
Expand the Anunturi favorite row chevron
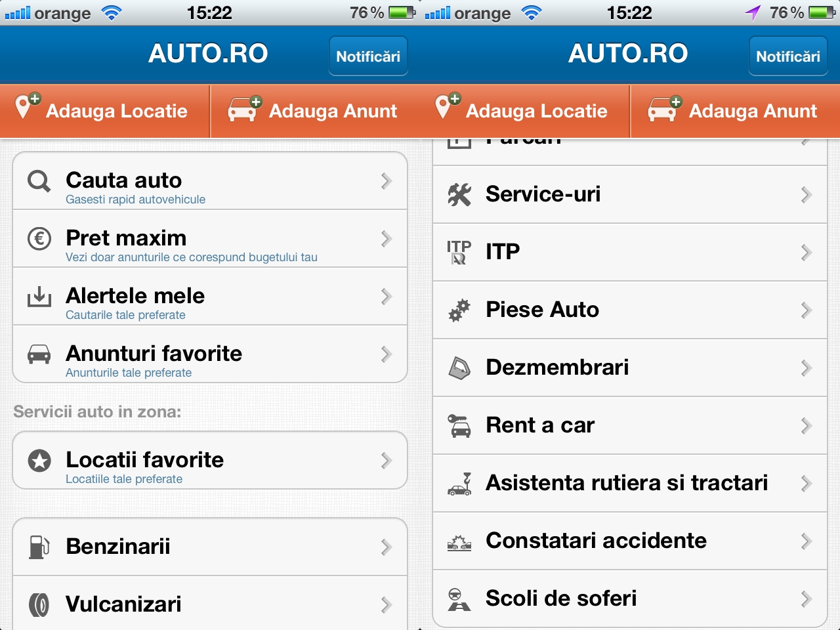click(x=387, y=354)
